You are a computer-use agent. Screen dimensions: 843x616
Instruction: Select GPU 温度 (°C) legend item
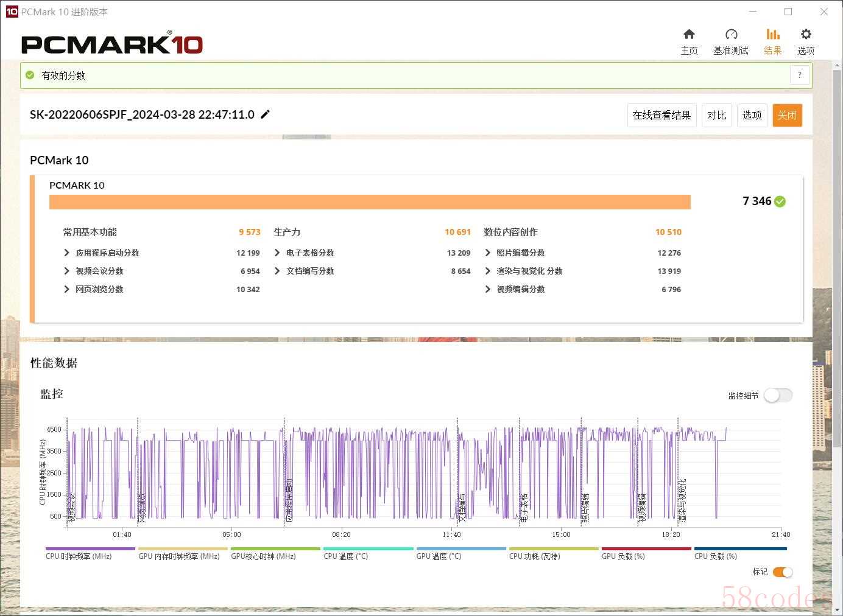(461, 553)
